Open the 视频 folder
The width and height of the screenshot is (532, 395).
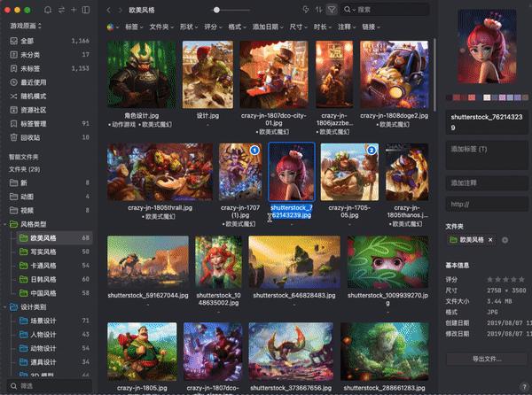[50, 211]
